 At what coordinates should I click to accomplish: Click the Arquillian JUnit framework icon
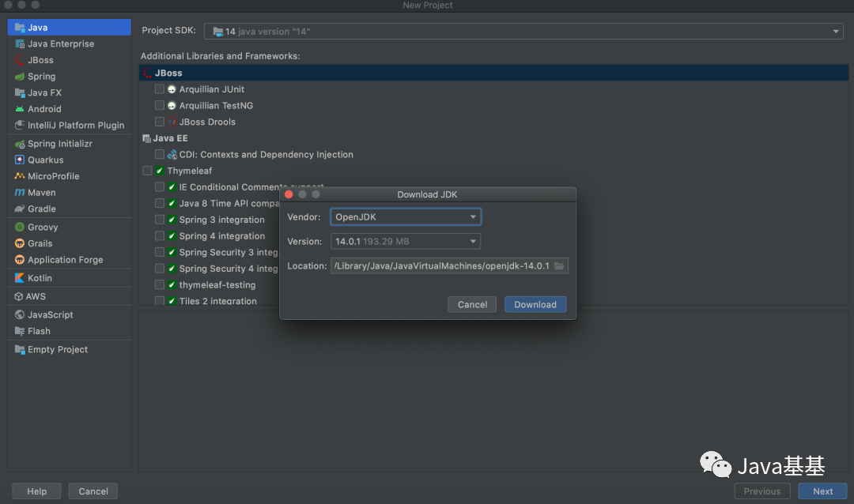pos(172,89)
